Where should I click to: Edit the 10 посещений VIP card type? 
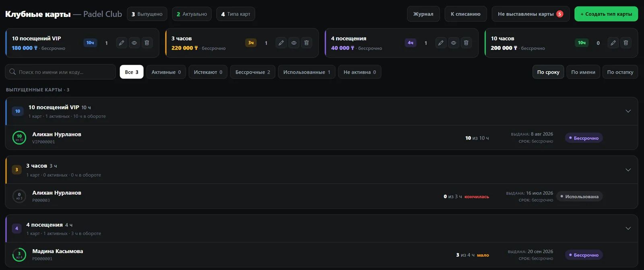click(x=122, y=43)
